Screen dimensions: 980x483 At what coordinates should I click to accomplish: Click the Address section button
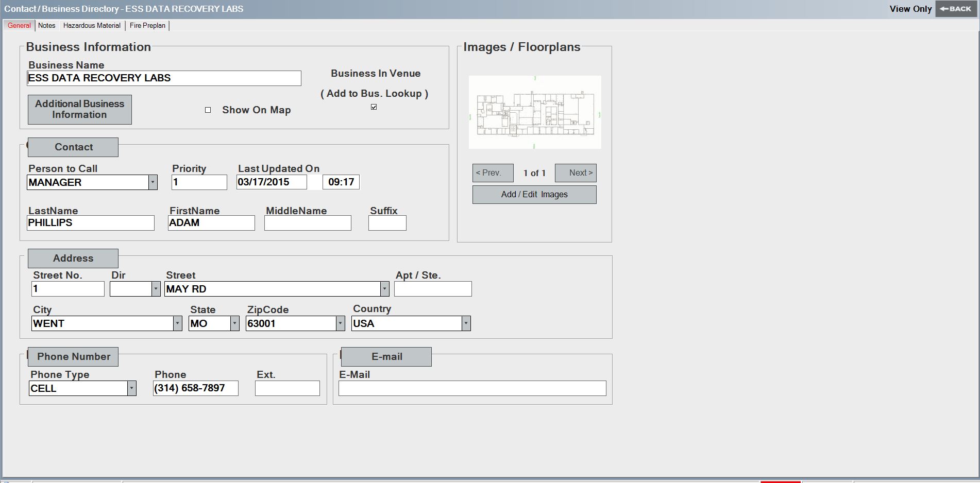click(x=73, y=258)
